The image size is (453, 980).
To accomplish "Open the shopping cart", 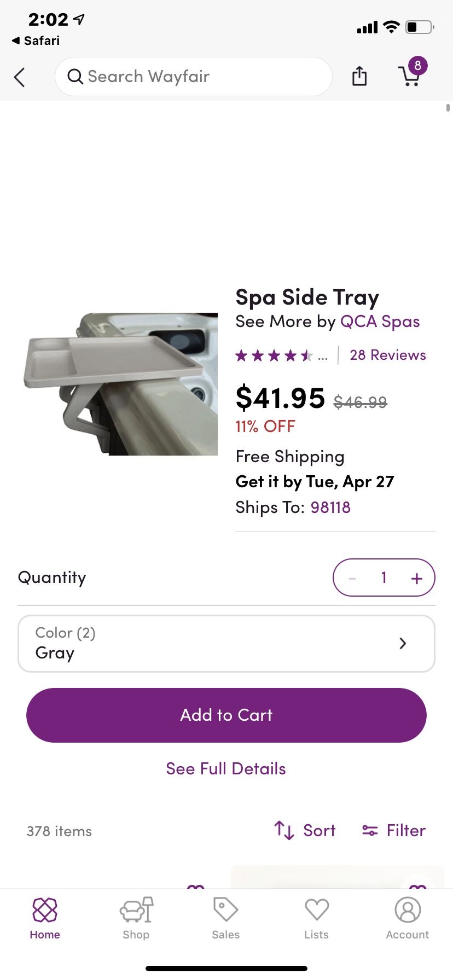I will click(x=410, y=77).
